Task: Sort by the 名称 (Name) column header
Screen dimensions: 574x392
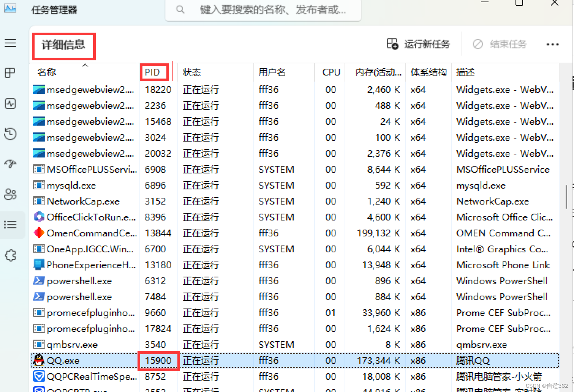Action: point(47,72)
